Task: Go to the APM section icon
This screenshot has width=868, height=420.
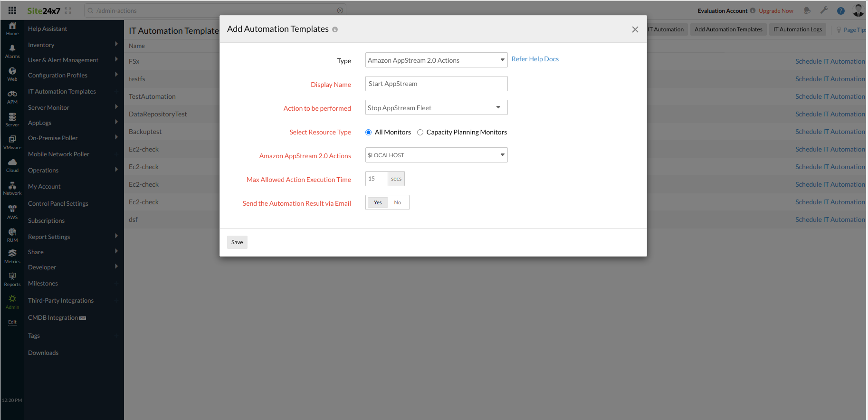Action: click(12, 96)
